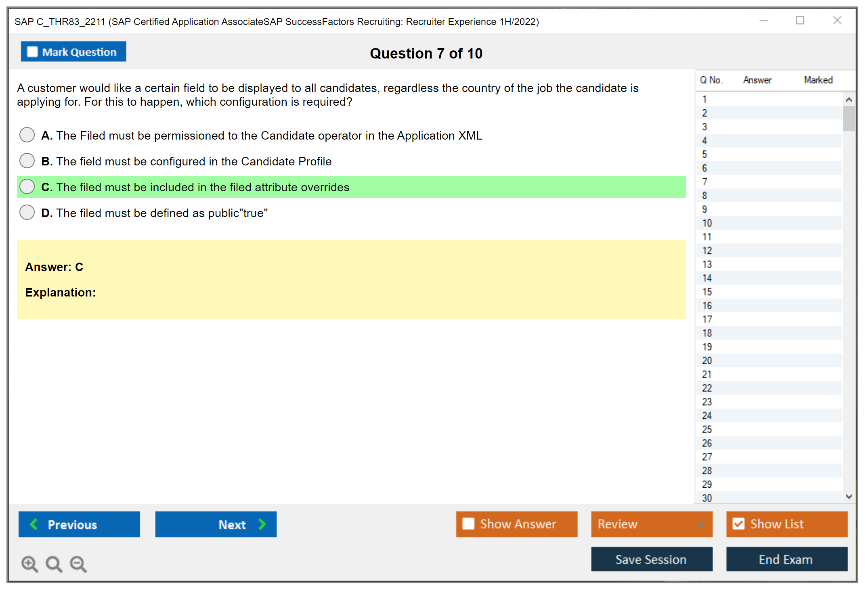The image size is (868, 593).
Task: Click the scroll down arrow in question list
Action: 849,497
